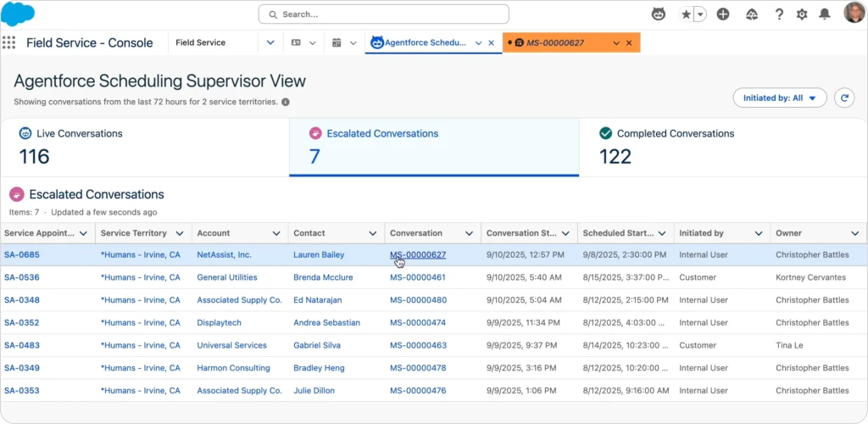Click the Salesforce cloud logo

coord(18,14)
